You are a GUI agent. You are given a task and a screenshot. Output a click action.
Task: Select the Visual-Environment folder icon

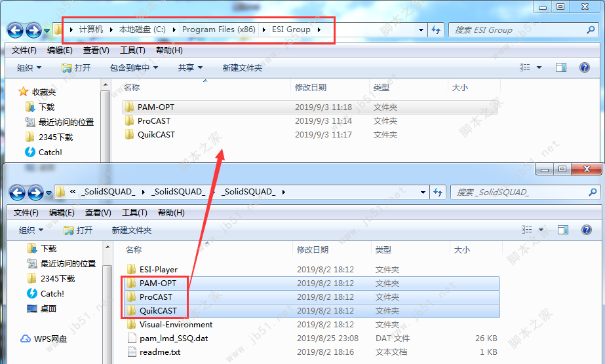pyautogui.click(x=132, y=324)
